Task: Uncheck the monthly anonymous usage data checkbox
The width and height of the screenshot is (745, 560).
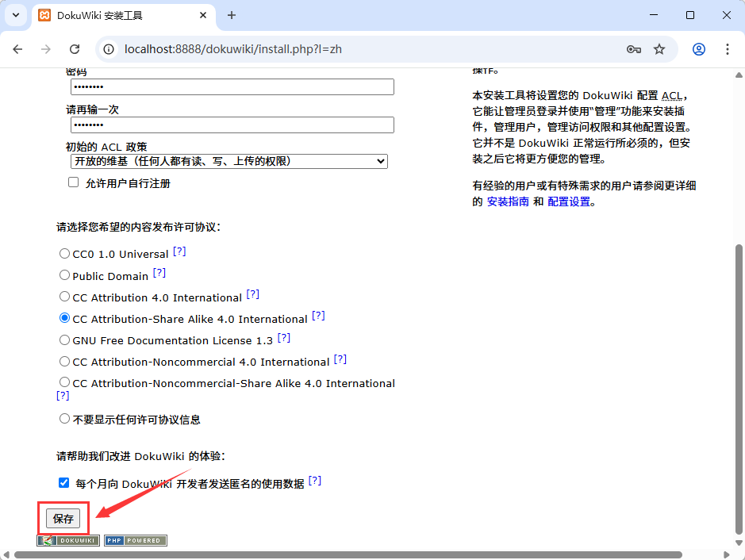Action: pyautogui.click(x=63, y=483)
